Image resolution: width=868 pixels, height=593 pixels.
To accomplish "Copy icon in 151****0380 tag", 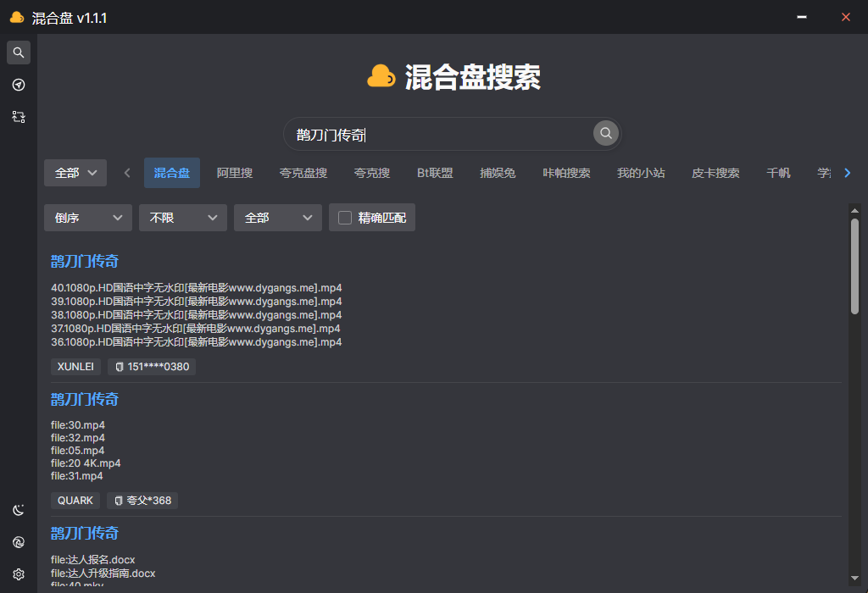I will tap(119, 367).
